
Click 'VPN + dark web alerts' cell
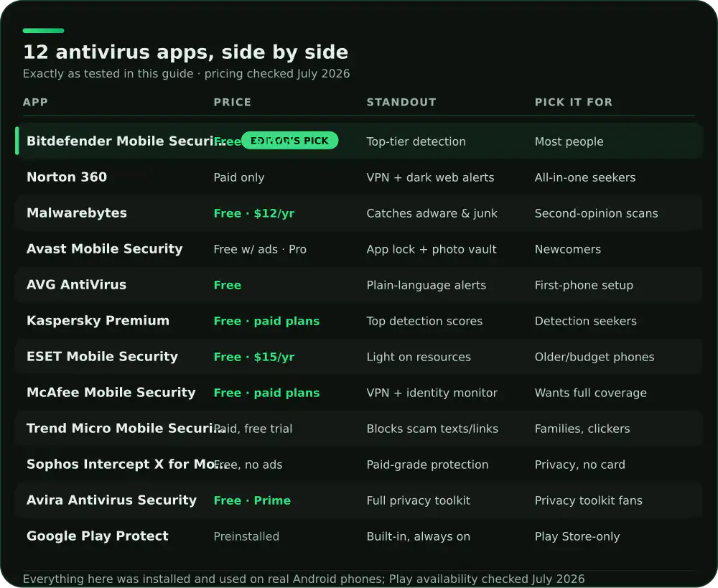[x=430, y=177]
